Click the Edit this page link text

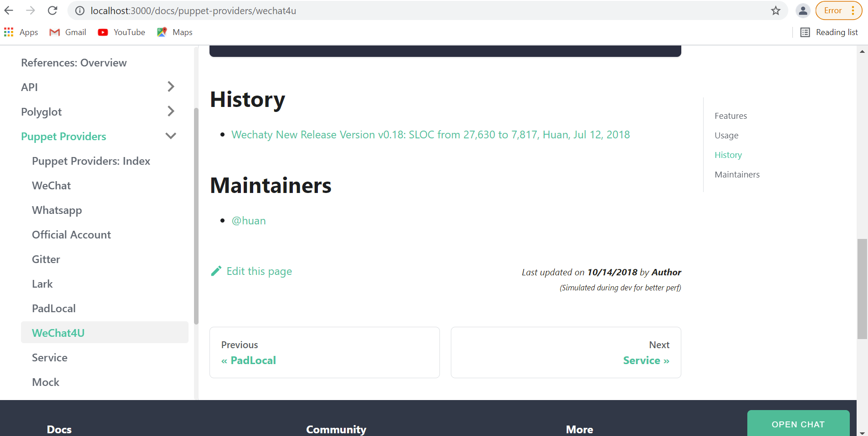(259, 271)
